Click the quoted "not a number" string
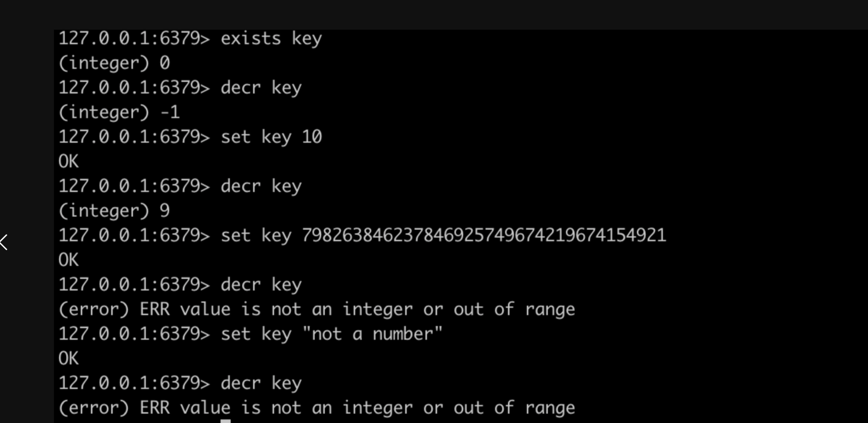The height and width of the screenshot is (423, 868). 372,334
